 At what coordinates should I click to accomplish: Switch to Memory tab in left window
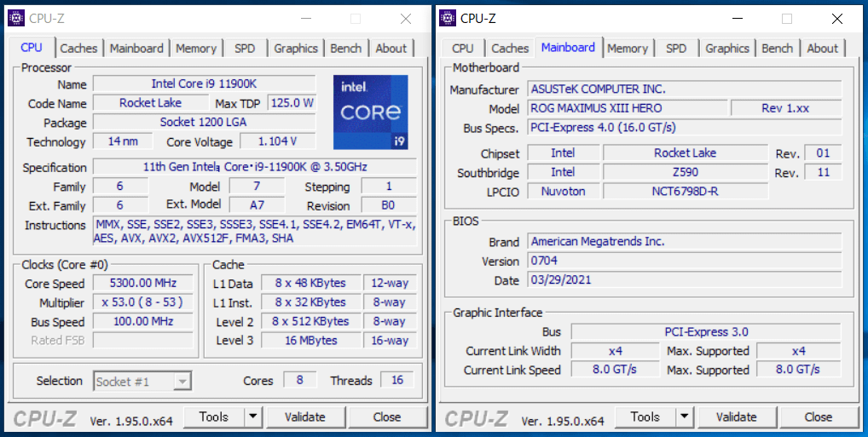pyautogui.click(x=196, y=48)
